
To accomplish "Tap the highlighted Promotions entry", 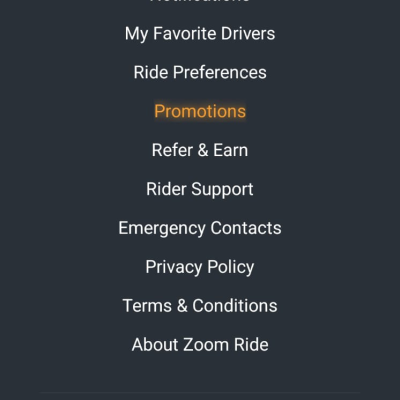I will click(x=200, y=111).
